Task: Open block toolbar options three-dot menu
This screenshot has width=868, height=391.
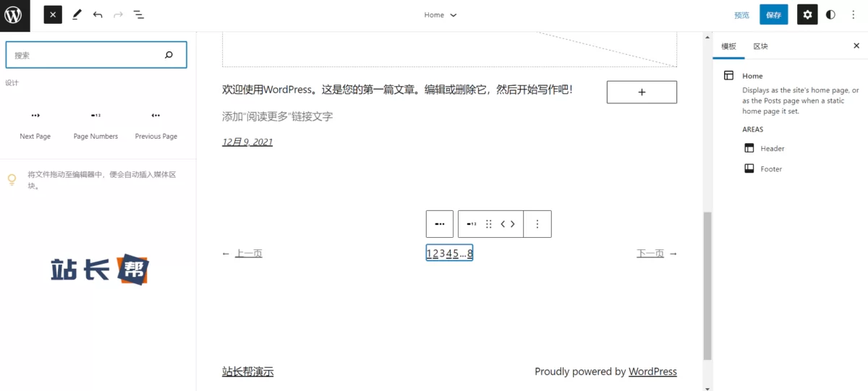Action: point(537,224)
